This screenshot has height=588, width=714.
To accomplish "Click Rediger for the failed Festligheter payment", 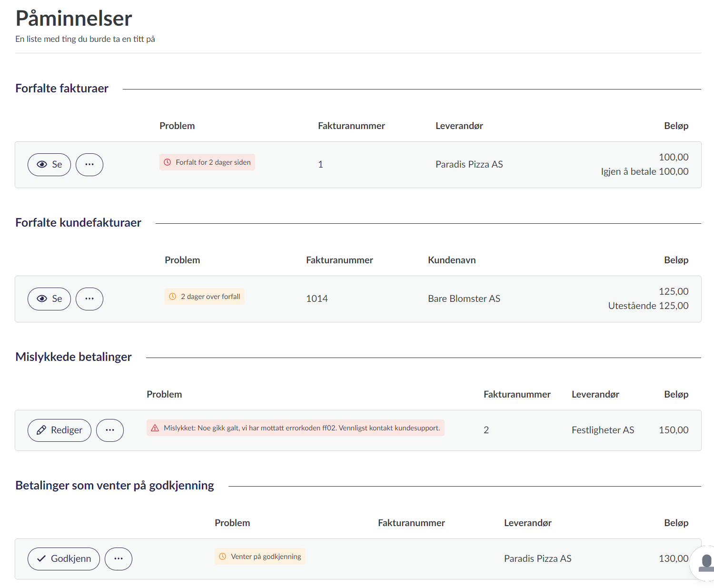I will pos(59,430).
